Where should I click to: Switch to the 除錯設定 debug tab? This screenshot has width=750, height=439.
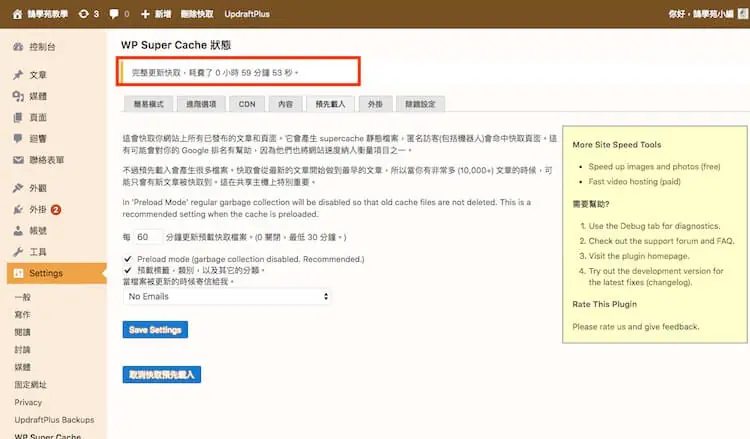coord(420,104)
